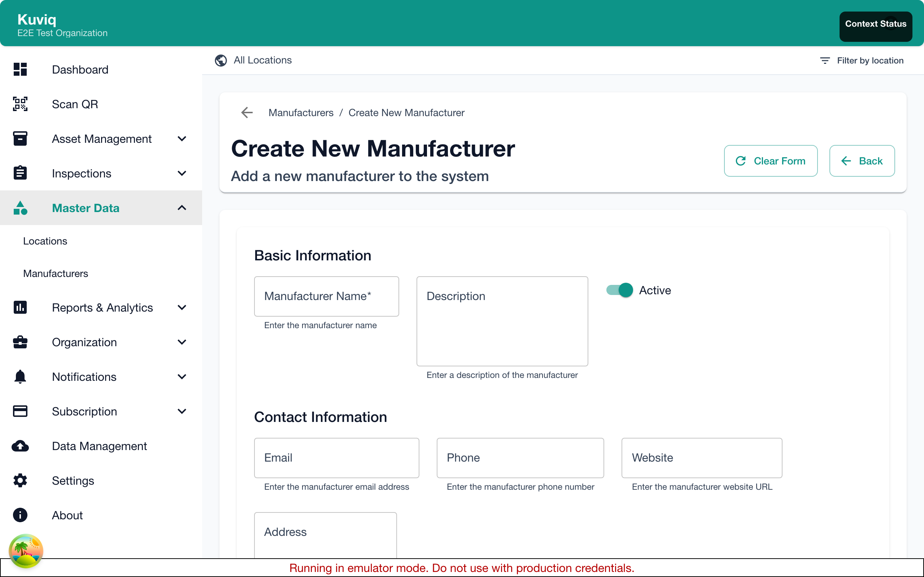Screen dimensions: 924x577
Task: Open Notifications via the bell icon
Action: pos(20,376)
